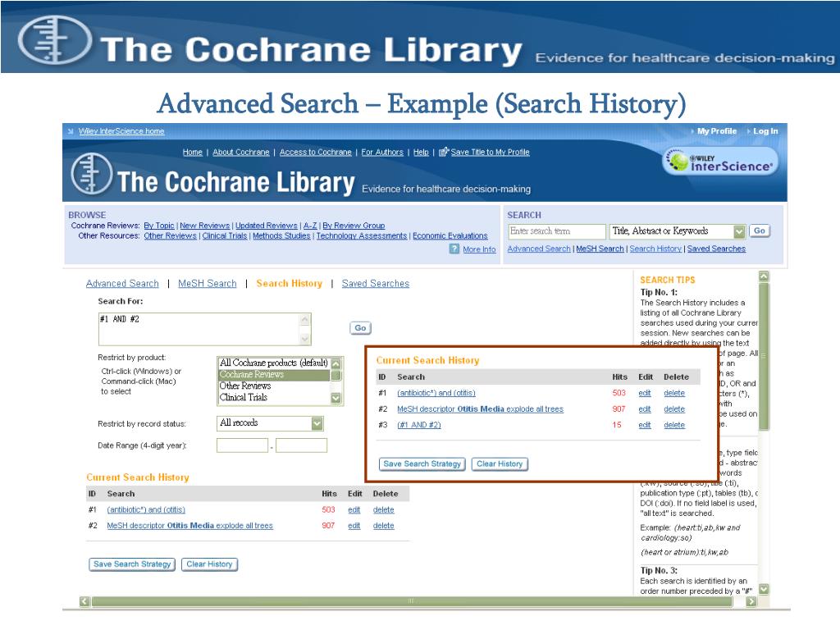
Task: Click the Log In link
Action: click(x=765, y=131)
